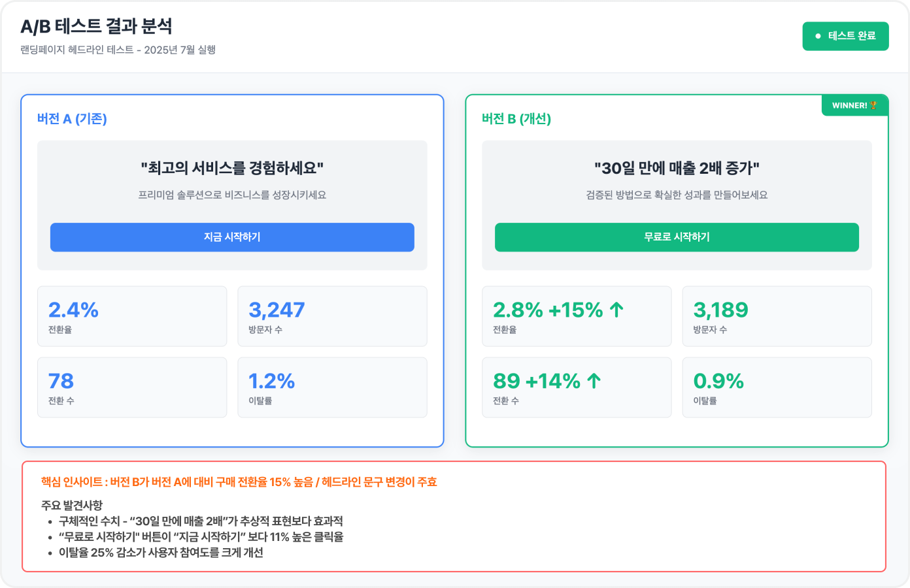The width and height of the screenshot is (910, 588).
Task: Click the "30일 만에 매출 2배 증가" headline
Action: click(677, 169)
